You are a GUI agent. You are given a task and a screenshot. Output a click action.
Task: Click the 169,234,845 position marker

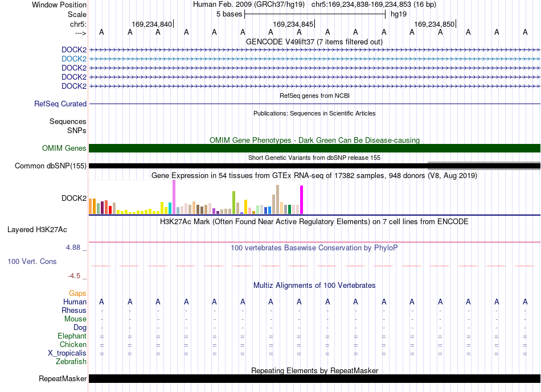click(293, 24)
